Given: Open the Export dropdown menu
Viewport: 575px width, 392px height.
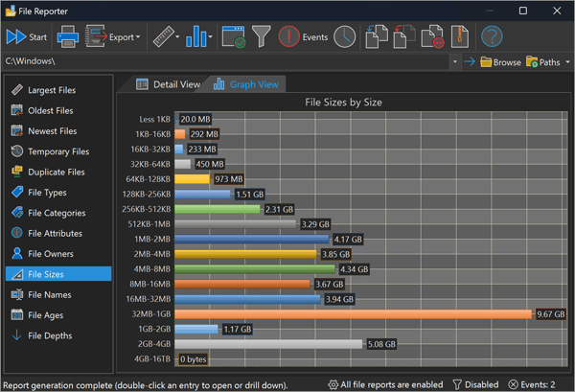Looking at the screenshot, I should click(x=113, y=37).
